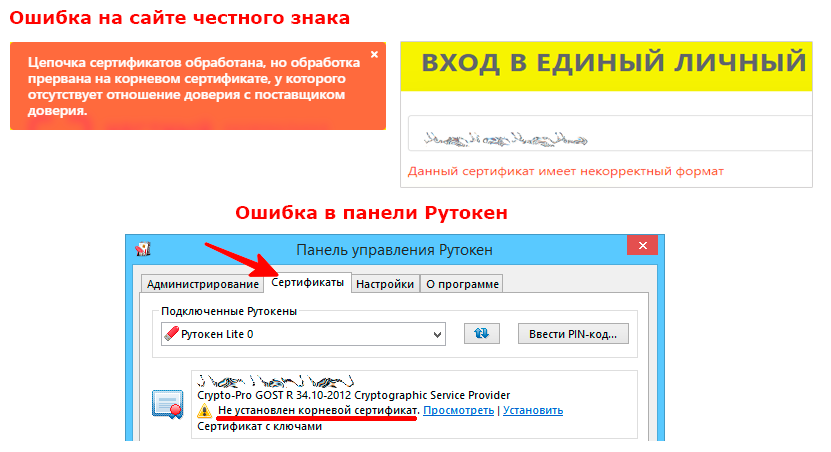Click the Рутокен Lite 0 USB token icon
This screenshot has height=452, width=831.
pyautogui.click(x=171, y=333)
